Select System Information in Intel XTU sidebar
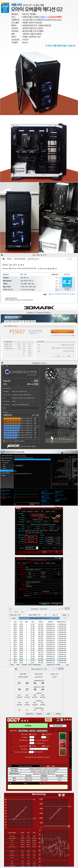Screen dimensions: 78x868 pyautogui.click(x=7, y=456)
